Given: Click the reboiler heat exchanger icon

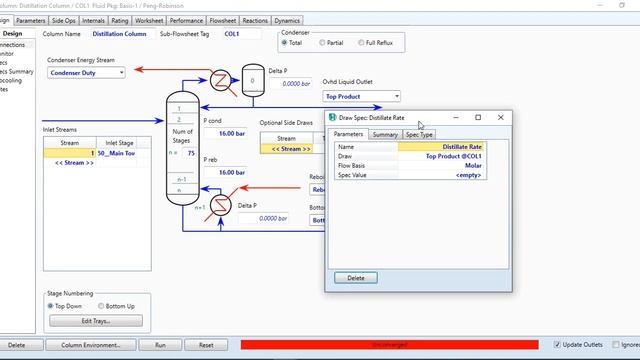Looking at the screenshot, I should pos(220,205).
